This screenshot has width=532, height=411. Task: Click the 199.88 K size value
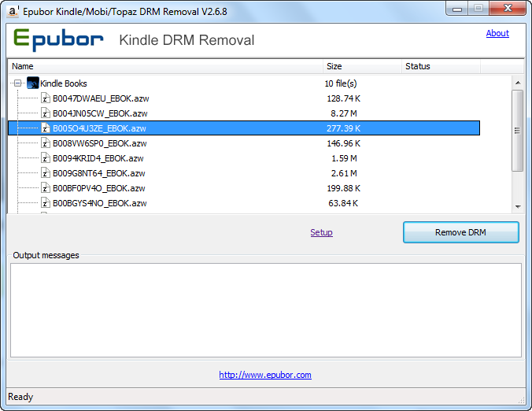pos(343,188)
